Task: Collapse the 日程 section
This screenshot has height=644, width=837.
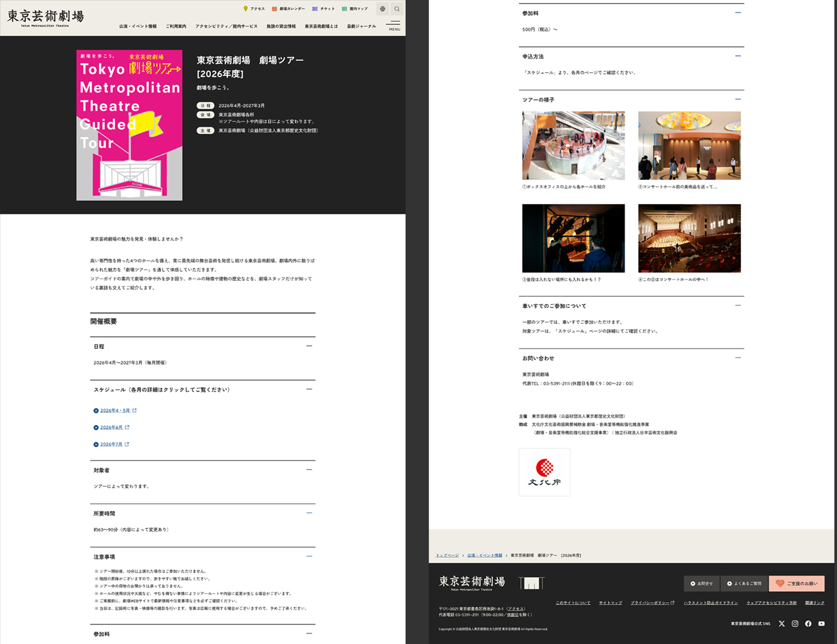Action: (x=309, y=346)
